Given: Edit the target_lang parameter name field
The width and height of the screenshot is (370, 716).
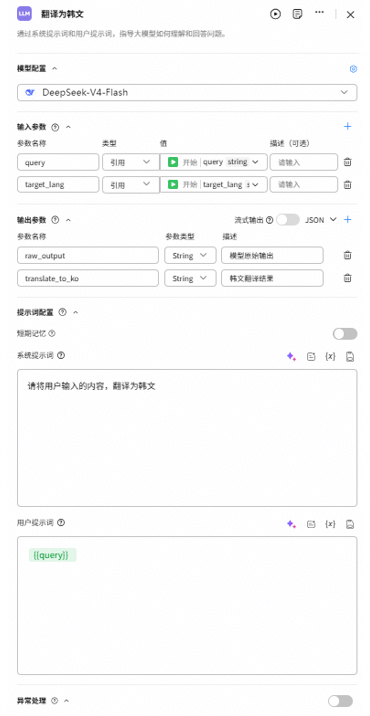Looking at the screenshot, I should click(x=58, y=184).
